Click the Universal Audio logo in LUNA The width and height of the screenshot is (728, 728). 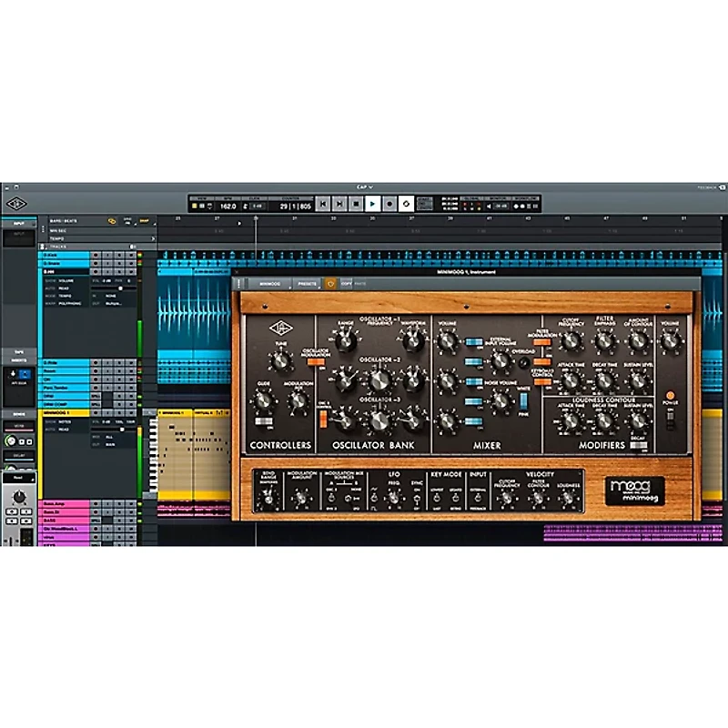coord(16,204)
